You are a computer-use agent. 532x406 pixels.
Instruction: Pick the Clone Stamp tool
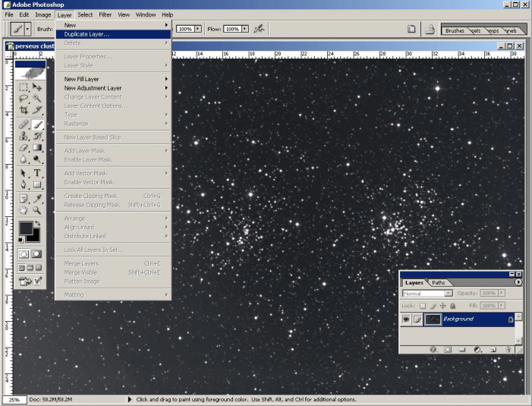coord(24,136)
